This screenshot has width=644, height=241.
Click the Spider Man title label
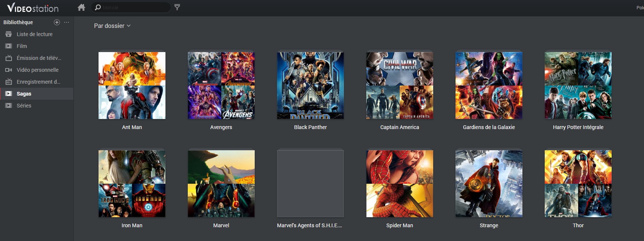pyautogui.click(x=400, y=225)
